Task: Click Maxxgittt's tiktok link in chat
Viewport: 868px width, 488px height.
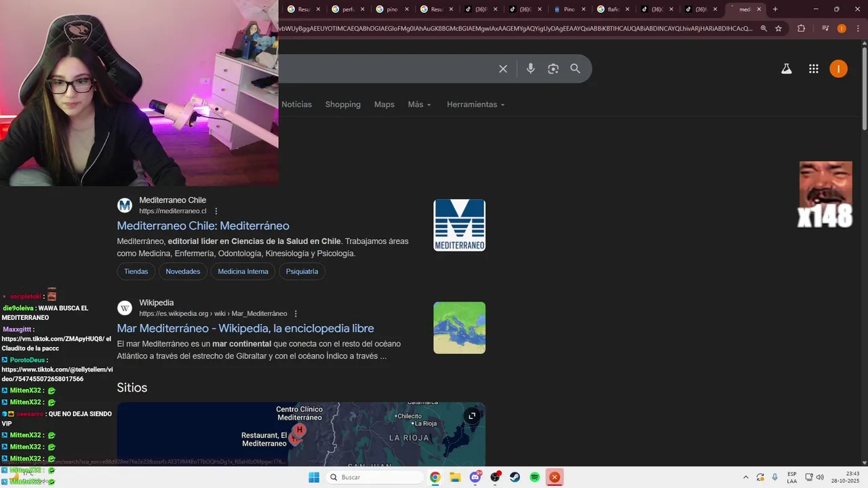Action: [54, 338]
